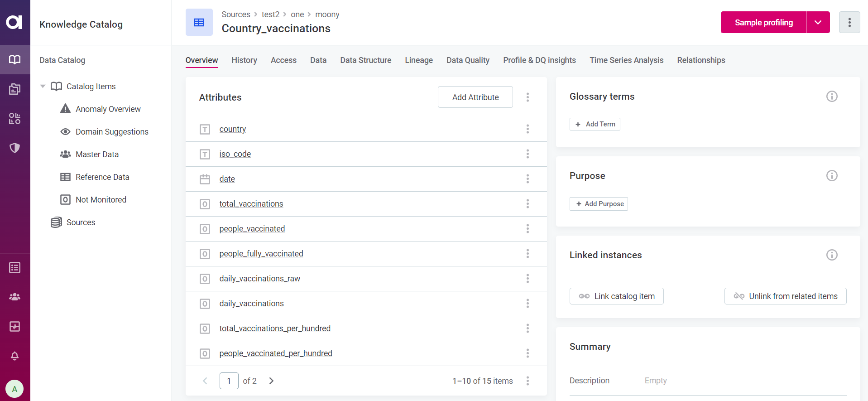Click info icon in Glossary terms panel
Image resolution: width=868 pixels, height=401 pixels.
pos(832,97)
